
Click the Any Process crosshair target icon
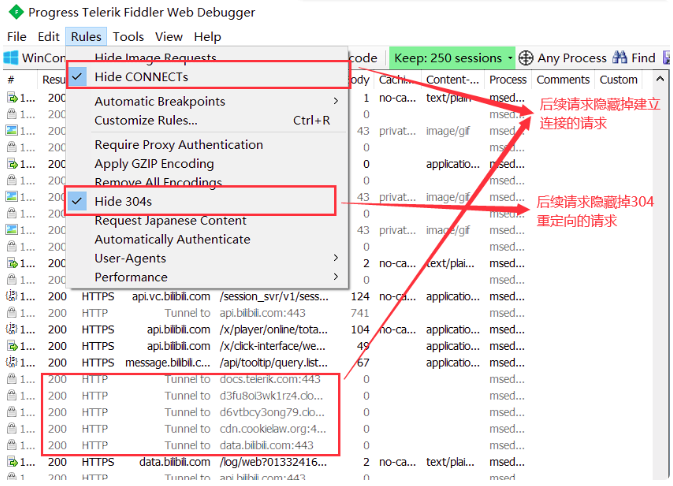point(526,58)
